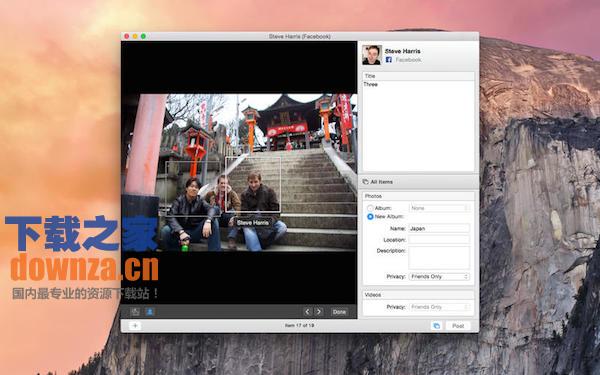Click the face tag box around right man

[253, 184]
